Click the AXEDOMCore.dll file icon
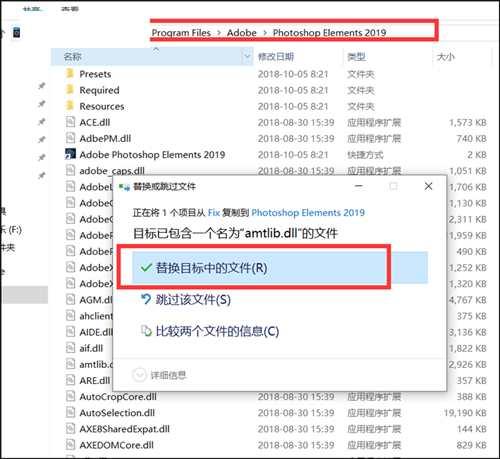The width and height of the screenshot is (500, 459). pyautogui.click(x=70, y=445)
